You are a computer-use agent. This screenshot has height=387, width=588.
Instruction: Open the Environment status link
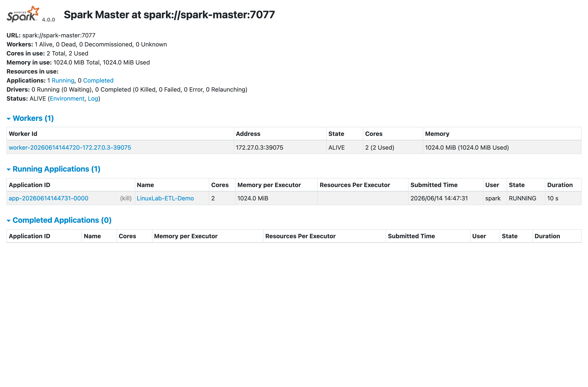tap(67, 98)
